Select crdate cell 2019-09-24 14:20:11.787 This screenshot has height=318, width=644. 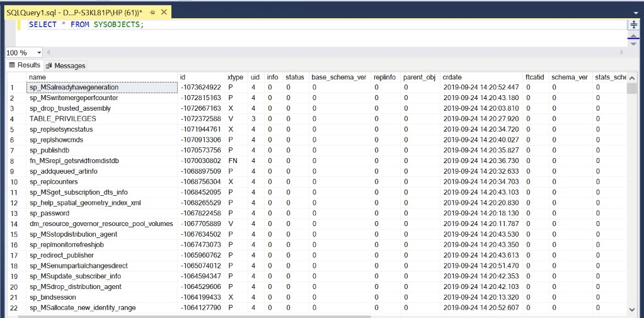click(x=481, y=224)
